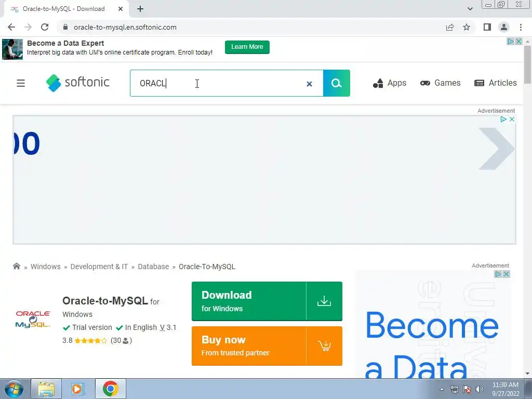Show hidden system tray icons
This screenshot has height=399, width=532.
tap(442, 389)
